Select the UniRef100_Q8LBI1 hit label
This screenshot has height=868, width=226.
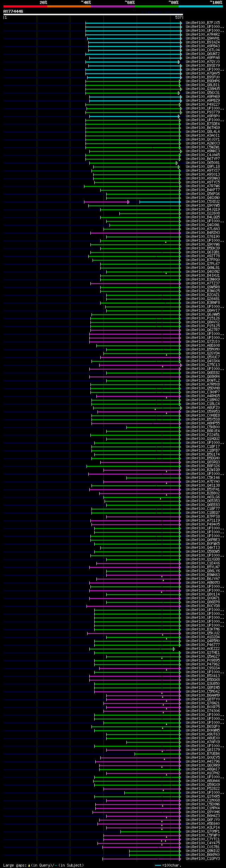[203, 85]
